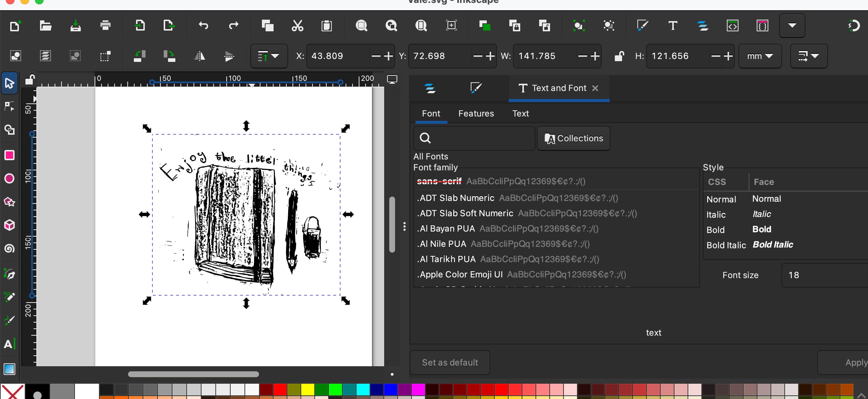Click the Undo arrow icon
The image size is (868, 399).
point(203,25)
